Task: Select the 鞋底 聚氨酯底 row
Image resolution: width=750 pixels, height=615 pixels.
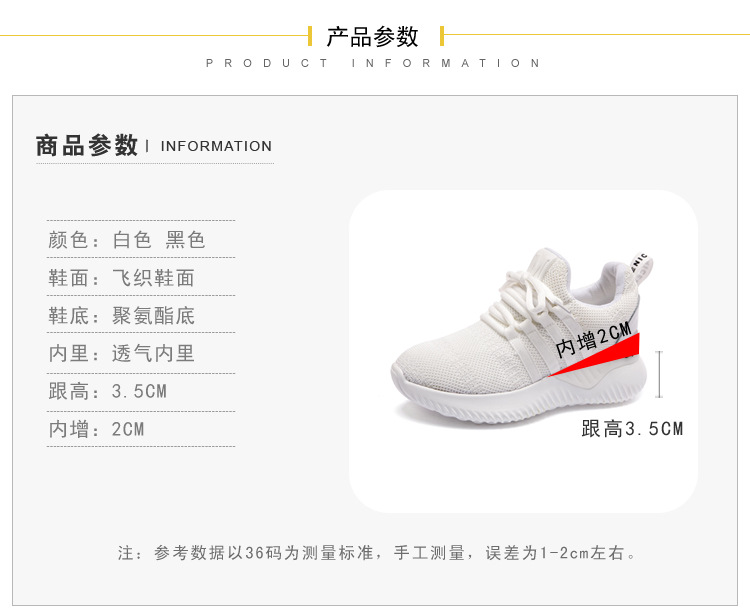Action: 141,315
